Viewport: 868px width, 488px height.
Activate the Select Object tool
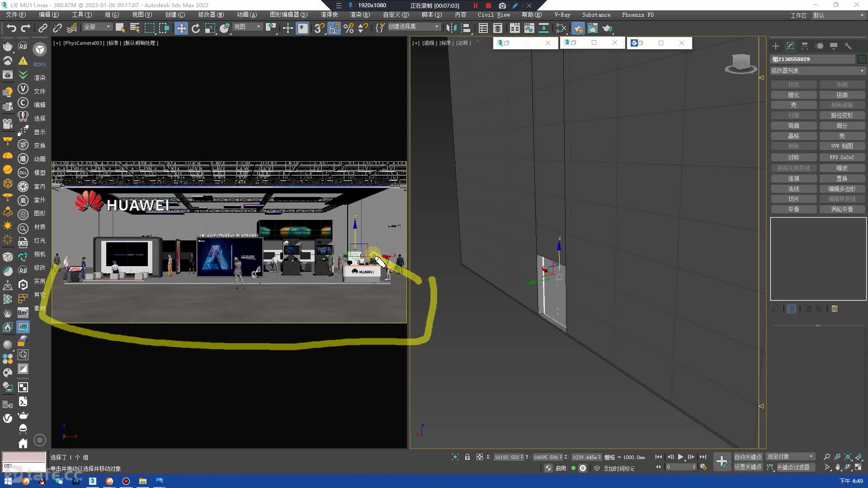click(120, 28)
